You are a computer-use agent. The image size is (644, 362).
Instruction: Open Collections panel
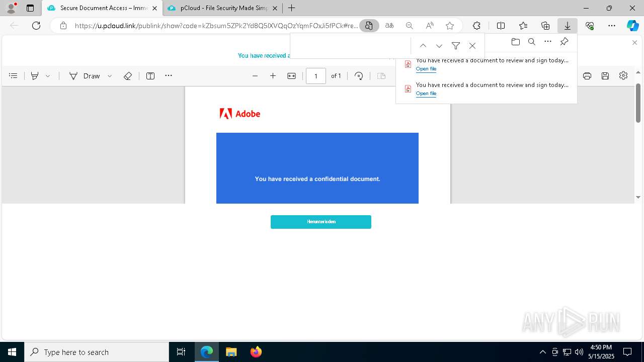click(545, 26)
